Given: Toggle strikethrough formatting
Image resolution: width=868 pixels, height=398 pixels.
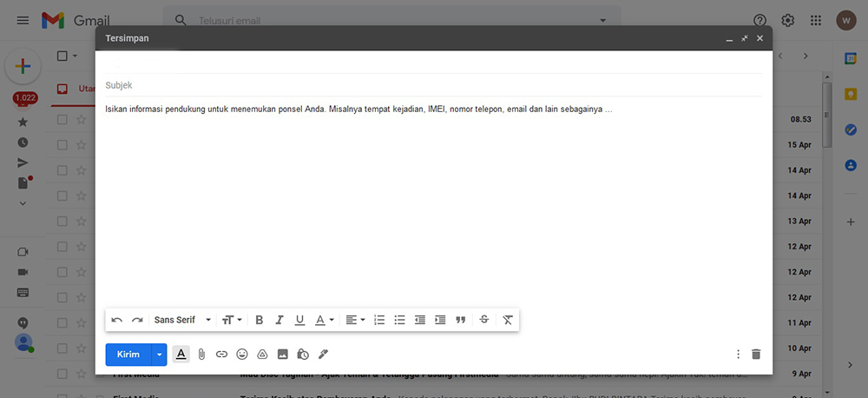Looking at the screenshot, I should pos(483,320).
